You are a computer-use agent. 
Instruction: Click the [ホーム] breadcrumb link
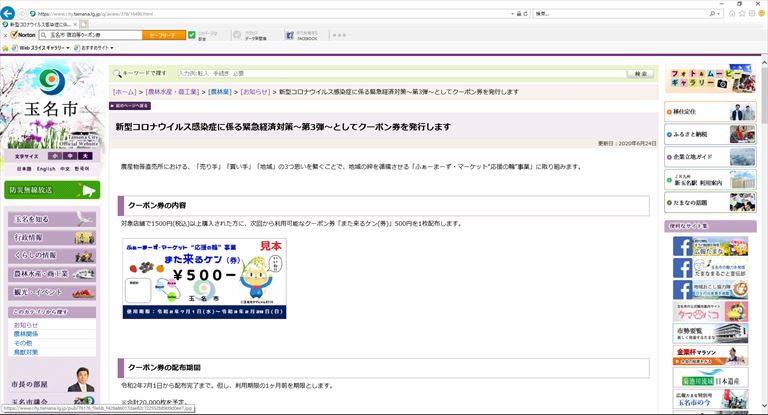pyautogui.click(x=124, y=92)
